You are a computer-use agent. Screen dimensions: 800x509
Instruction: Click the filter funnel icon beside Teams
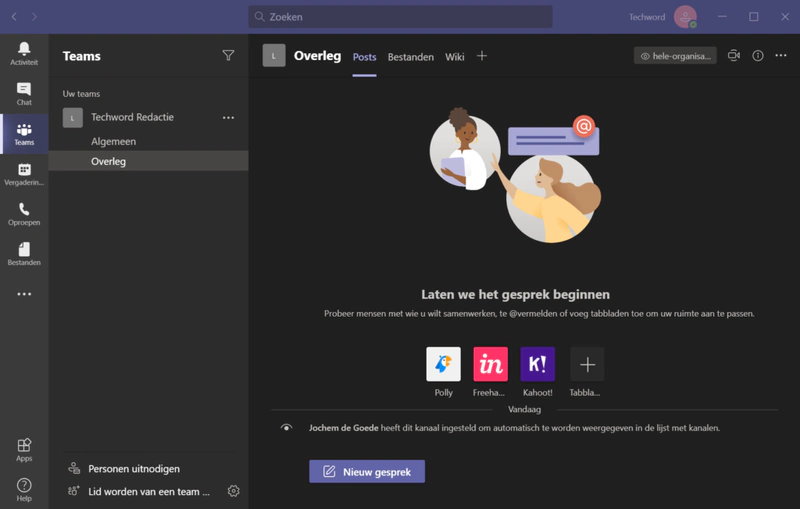228,56
